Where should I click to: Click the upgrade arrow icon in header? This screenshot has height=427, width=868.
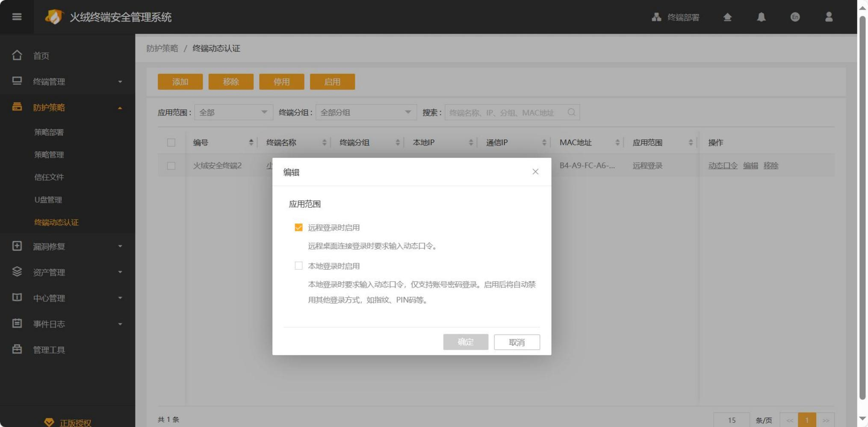(x=727, y=17)
